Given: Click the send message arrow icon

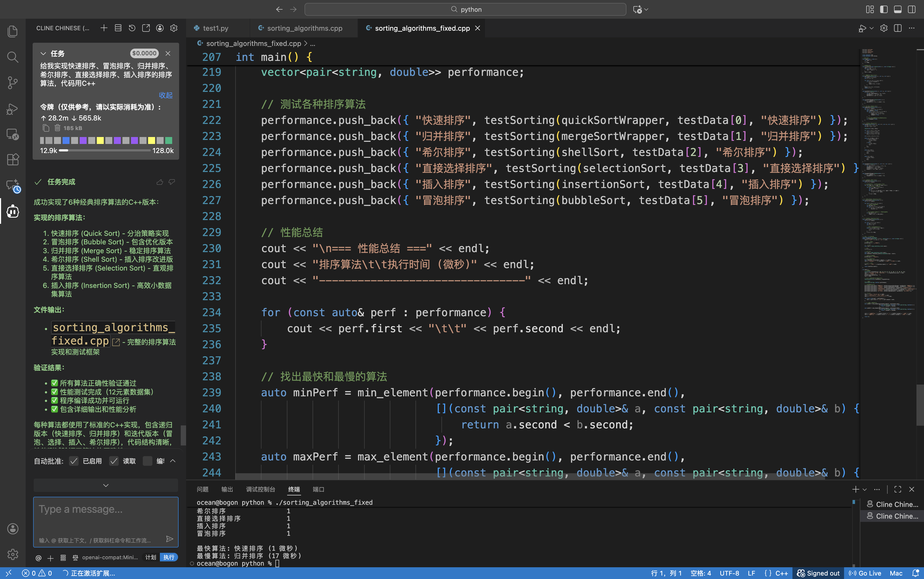Looking at the screenshot, I should click(170, 539).
